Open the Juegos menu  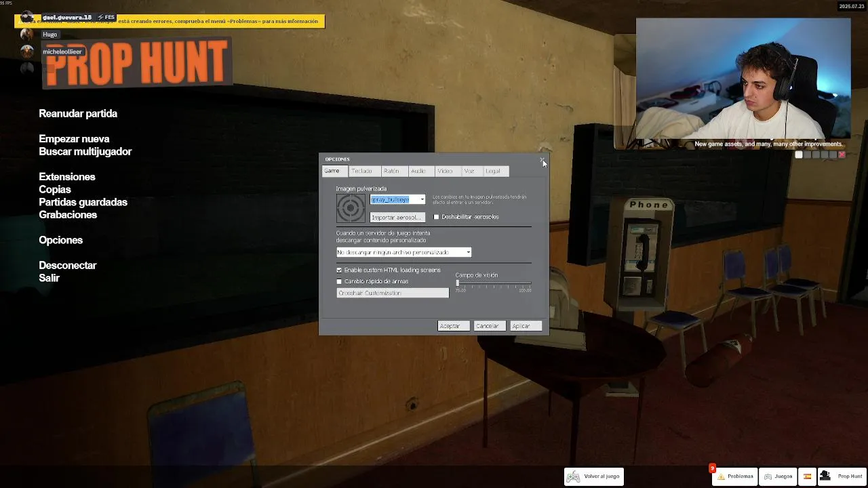click(x=777, y=476)
